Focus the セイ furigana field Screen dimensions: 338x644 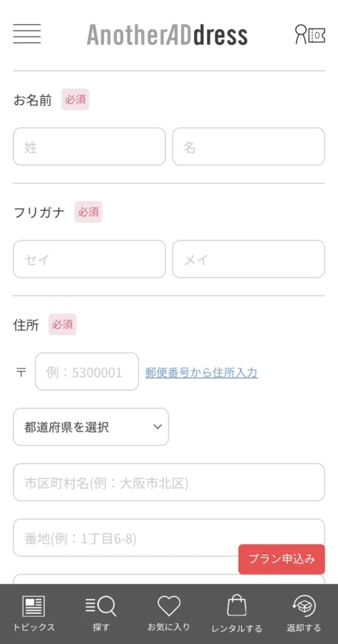coord(90,259)
